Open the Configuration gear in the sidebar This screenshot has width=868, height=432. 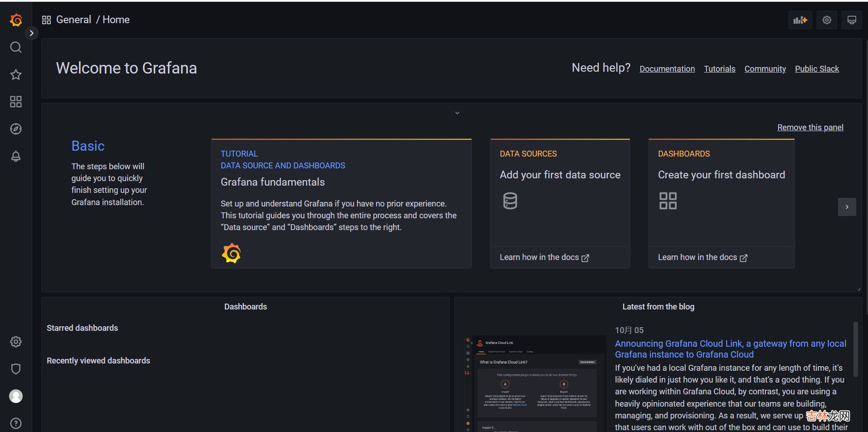pos(16,342)
